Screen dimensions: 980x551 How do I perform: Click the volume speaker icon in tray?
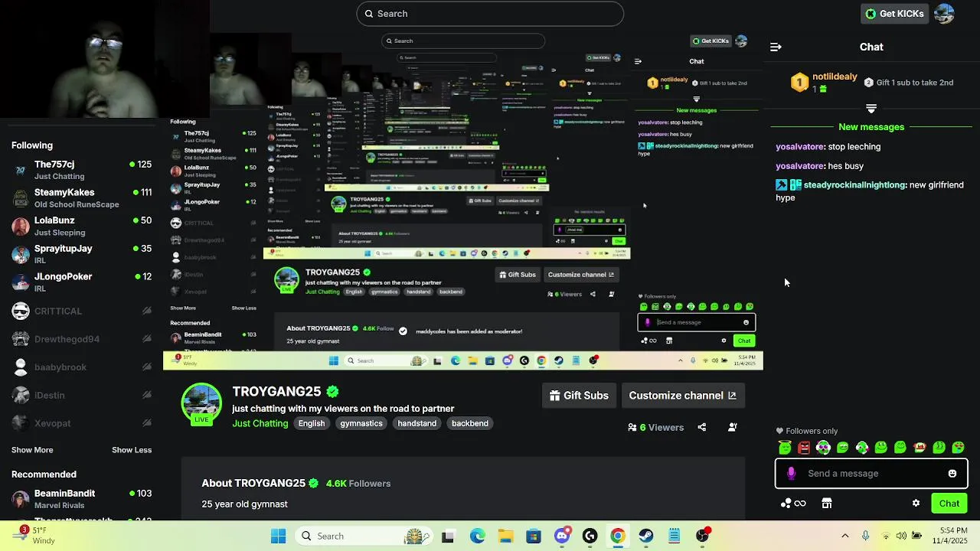pos(901,536)
